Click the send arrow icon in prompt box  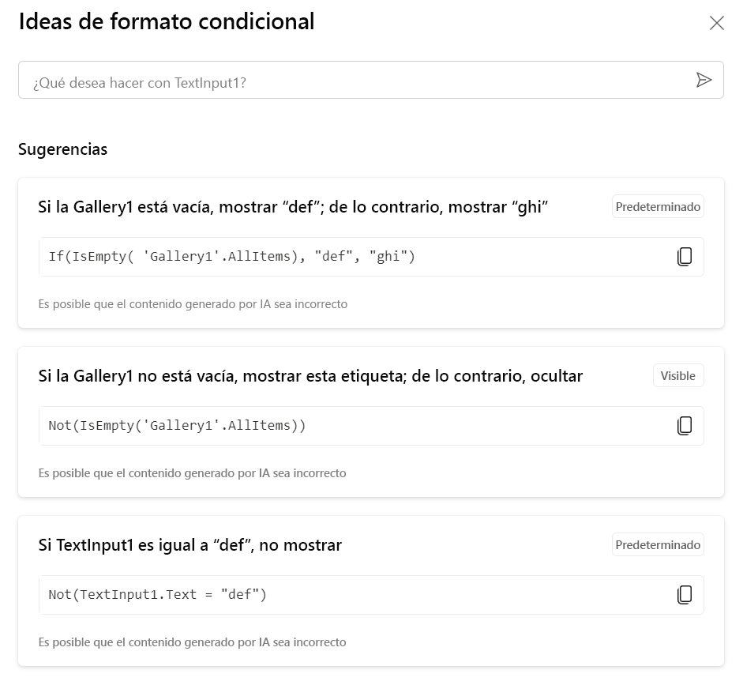tap(704, 80)
